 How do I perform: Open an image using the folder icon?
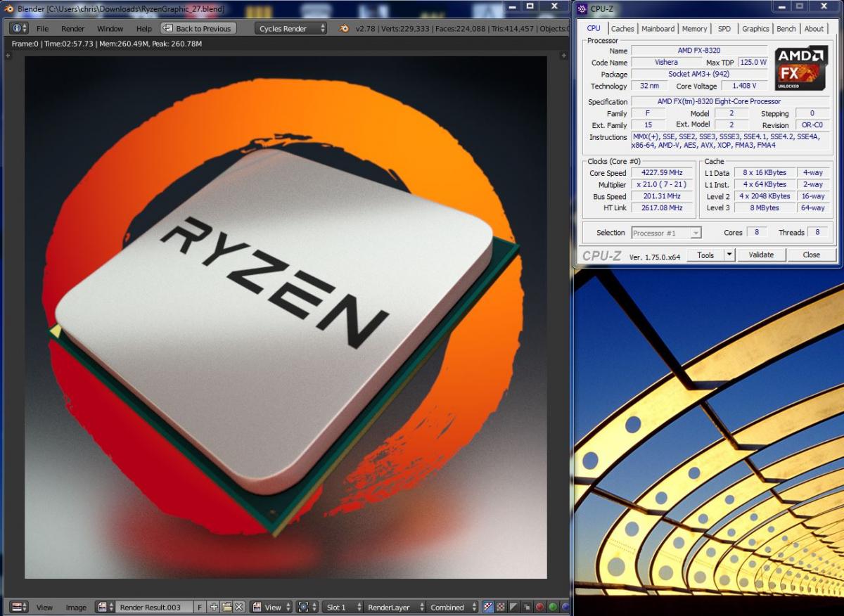[x=226, y=607]
